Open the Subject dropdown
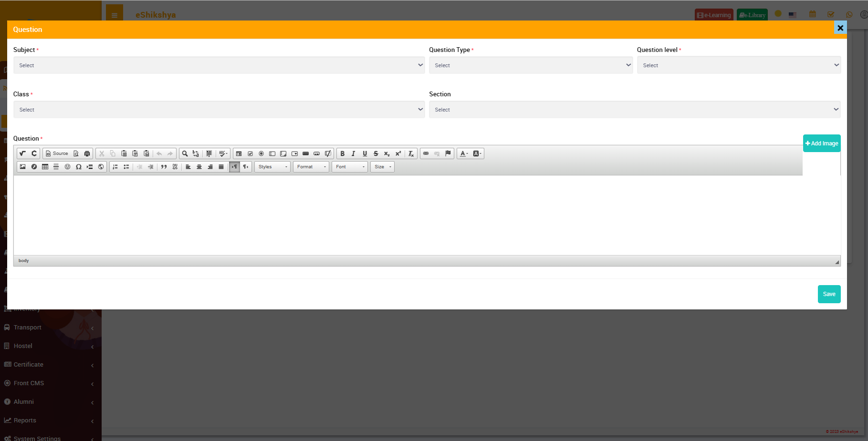This screenshot has width=868, height=441. click(x=219, y=65)
